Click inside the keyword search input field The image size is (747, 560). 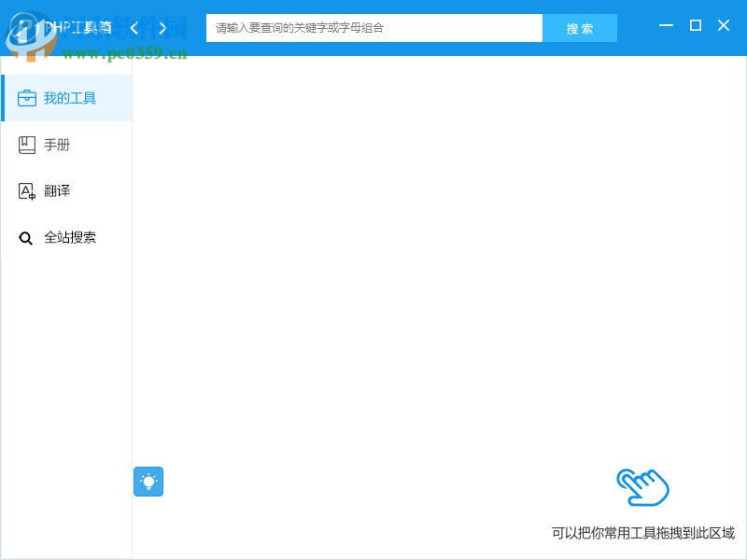point(373,28)
